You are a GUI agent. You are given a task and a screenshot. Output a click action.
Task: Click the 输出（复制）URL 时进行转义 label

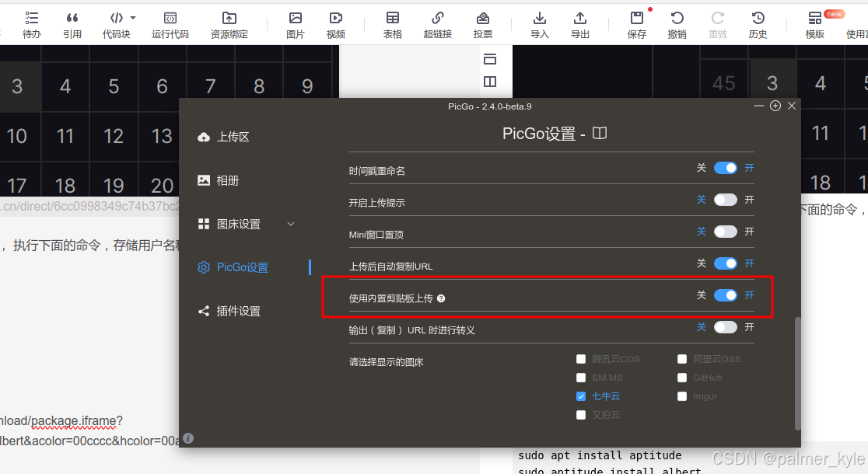tap(412, 330)
